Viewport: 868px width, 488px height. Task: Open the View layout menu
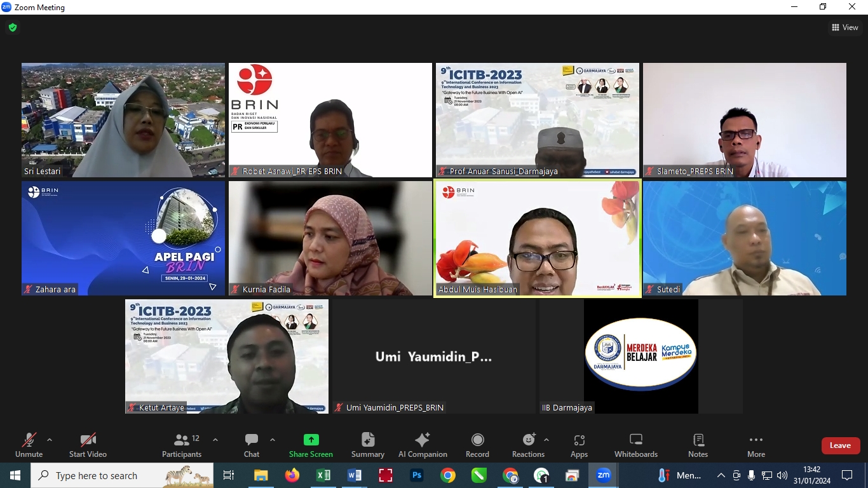pos(844,27)
